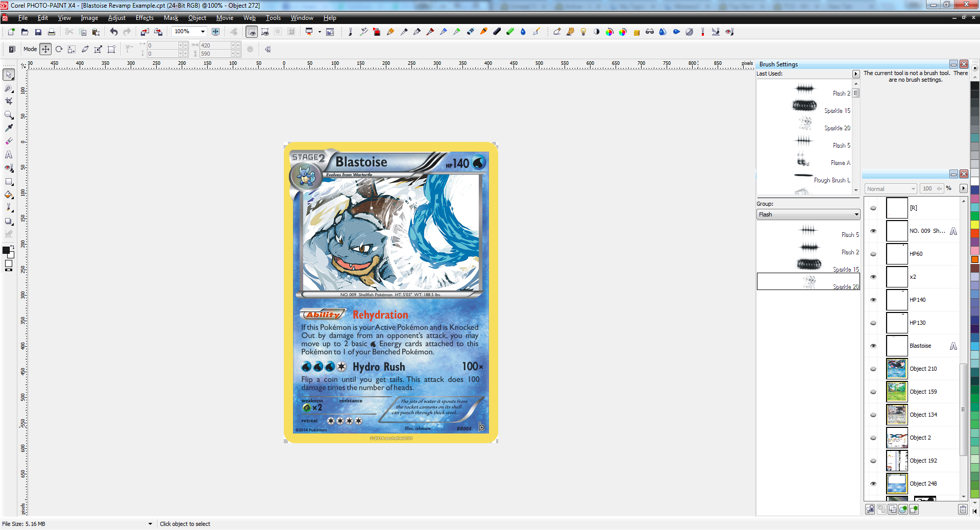Expand the Last Used flyout arrow

click(x=856, y=74)
